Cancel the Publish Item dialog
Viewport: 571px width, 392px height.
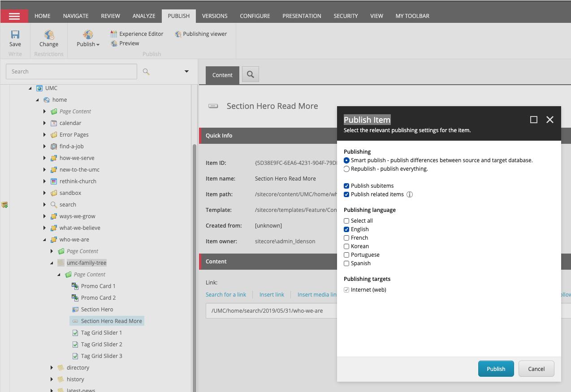pos(536,369)
